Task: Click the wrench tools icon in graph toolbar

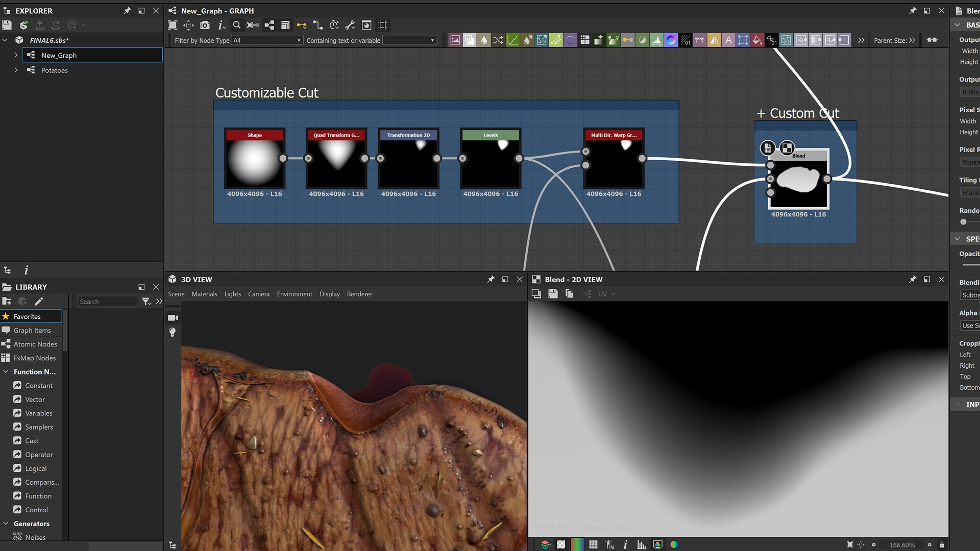Action: [x=350, y=25]
